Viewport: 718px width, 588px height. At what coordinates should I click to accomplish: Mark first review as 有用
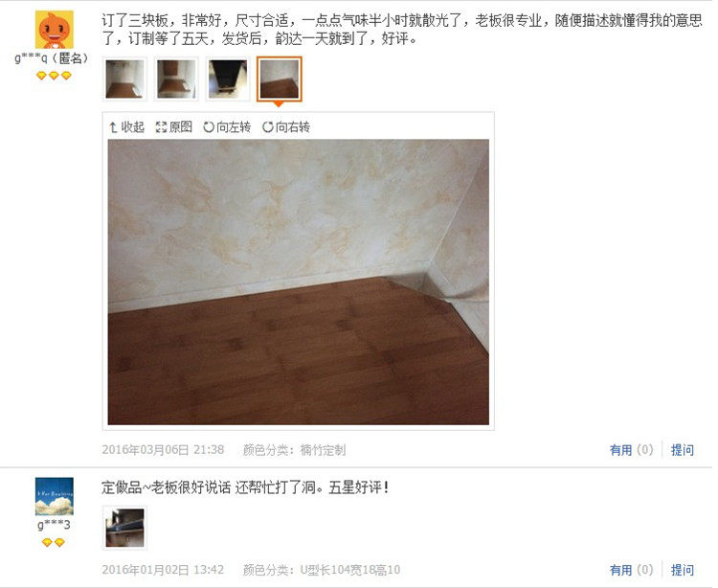(x=632, y=450)
